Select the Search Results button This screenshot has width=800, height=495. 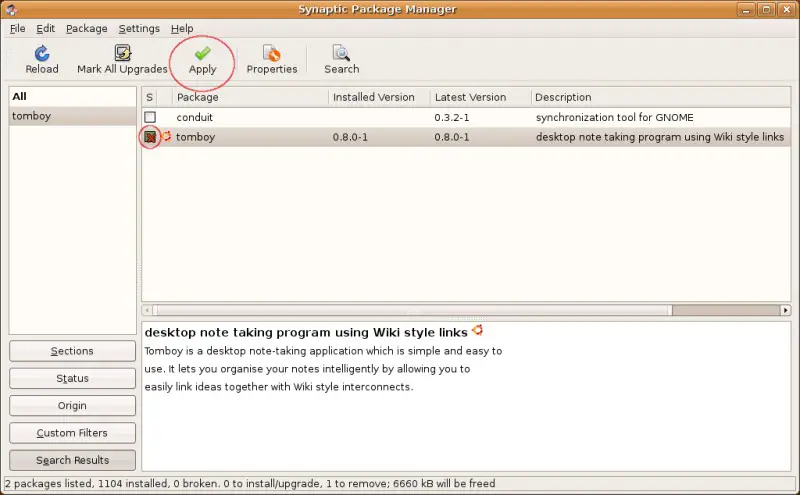pyautogui.click(x=72, y=460)
